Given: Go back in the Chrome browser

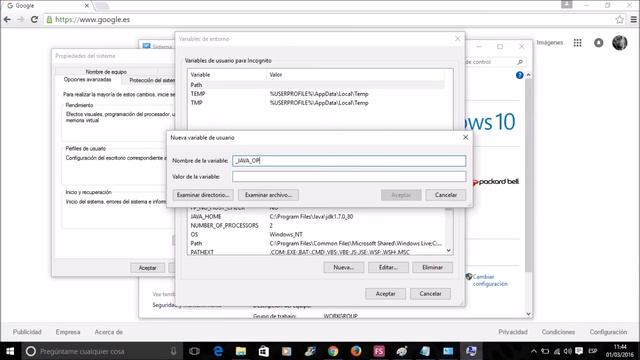Looking at the screenshot, I should [x=7, y=19].
